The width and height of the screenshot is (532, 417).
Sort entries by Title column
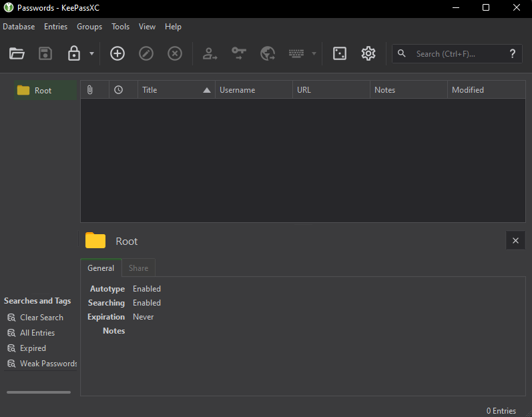pyautogui.click(x=176, y=90)
